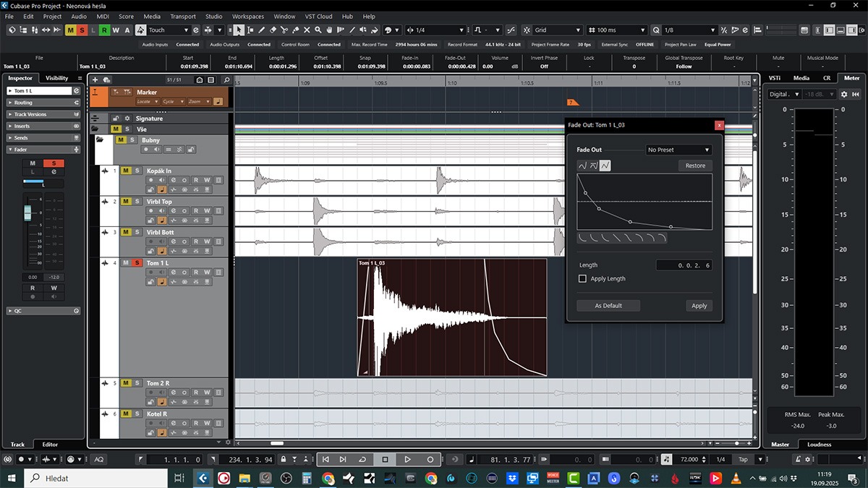
Task: Open the Touch automation mode dropdown
Action: point(169,30)
